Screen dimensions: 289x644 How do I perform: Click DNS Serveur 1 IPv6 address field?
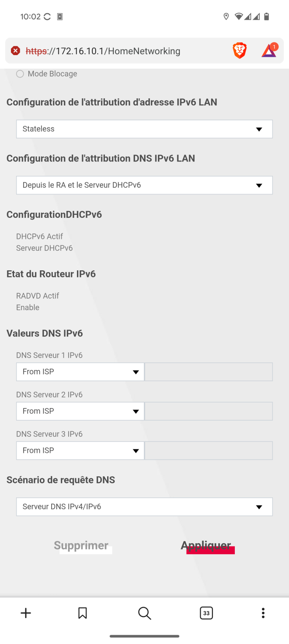(209, 372)
